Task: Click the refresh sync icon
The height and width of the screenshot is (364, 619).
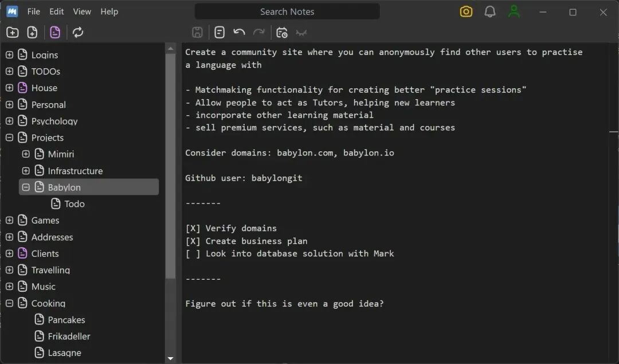Action: click(x=78, y=32)
